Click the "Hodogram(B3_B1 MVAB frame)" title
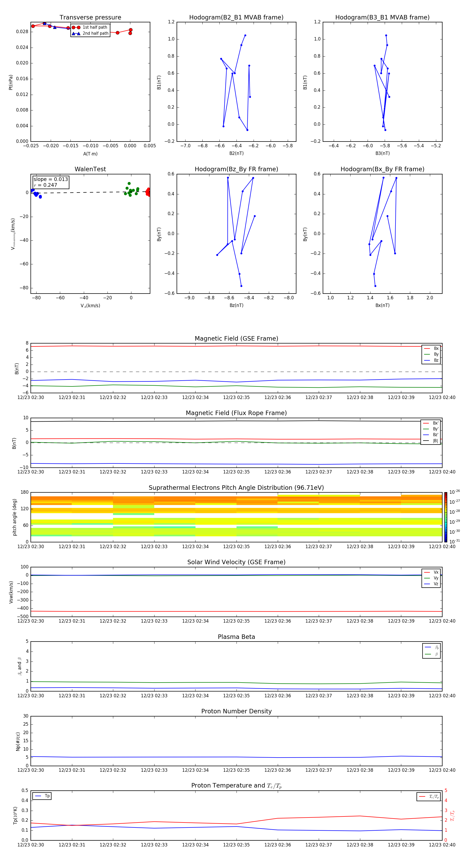Viewport: 473px width, 868px height. [382, 18]
